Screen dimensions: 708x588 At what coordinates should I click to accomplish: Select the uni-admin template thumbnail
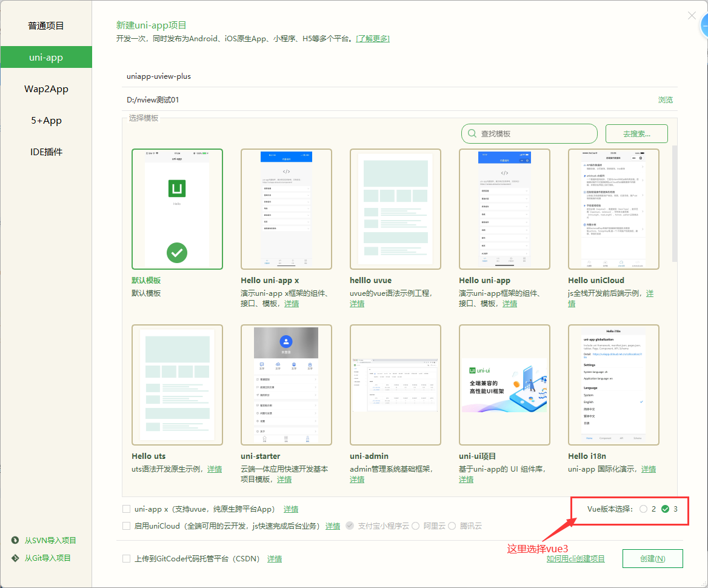(x=395, y=385)
